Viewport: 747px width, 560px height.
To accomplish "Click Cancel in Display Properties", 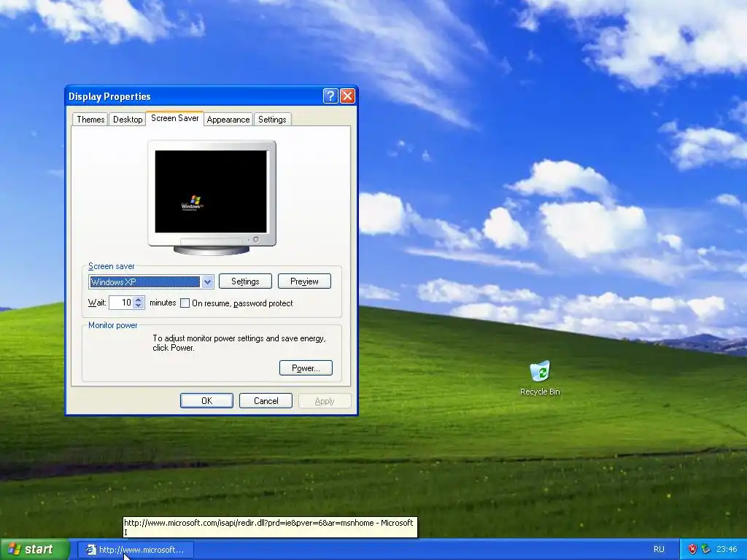I will (x=266, y=401).
